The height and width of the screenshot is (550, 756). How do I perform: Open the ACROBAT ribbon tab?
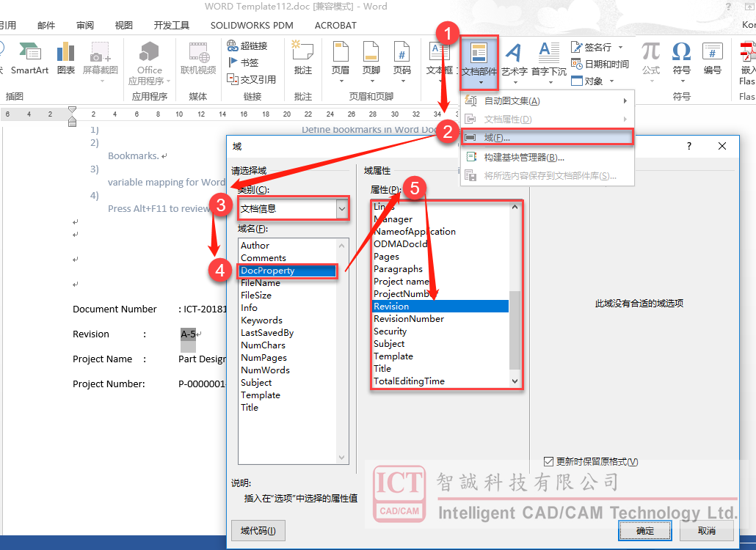coord(335,25)
